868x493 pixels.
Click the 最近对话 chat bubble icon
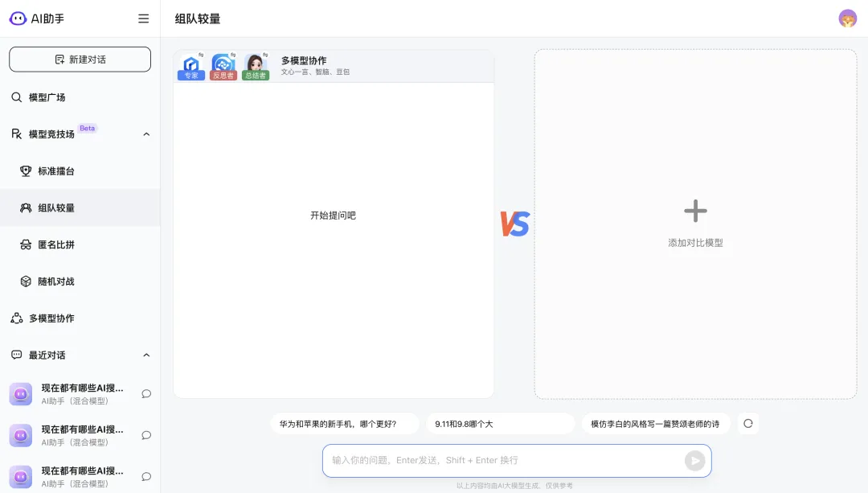pos(17,355)
